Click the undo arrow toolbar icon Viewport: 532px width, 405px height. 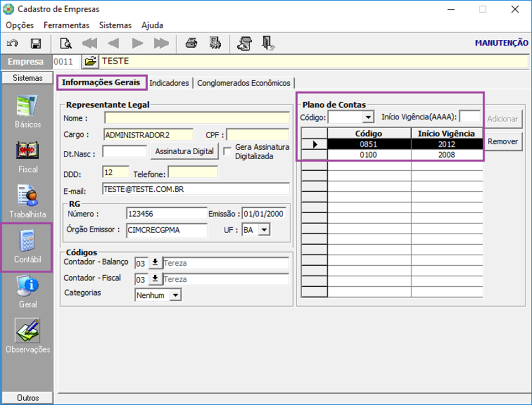tap(13, 44)
